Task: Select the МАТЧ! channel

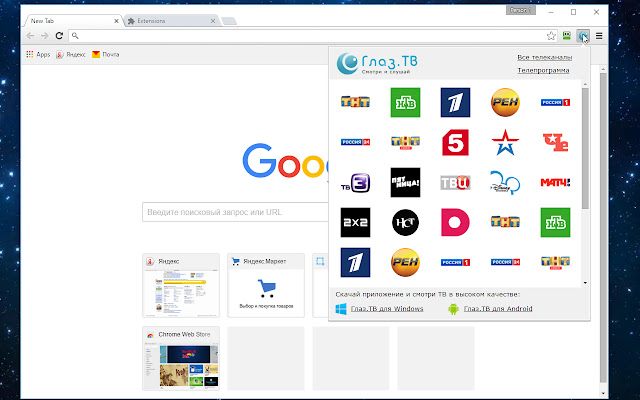Action: click(555, 182)
